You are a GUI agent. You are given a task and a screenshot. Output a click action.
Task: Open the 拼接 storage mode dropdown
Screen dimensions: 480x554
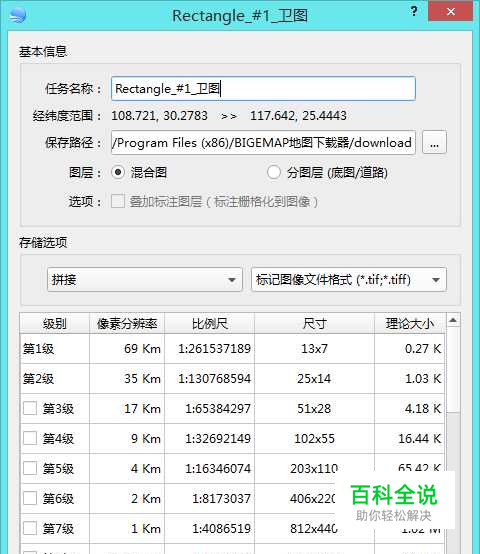(x=145, y=280)
